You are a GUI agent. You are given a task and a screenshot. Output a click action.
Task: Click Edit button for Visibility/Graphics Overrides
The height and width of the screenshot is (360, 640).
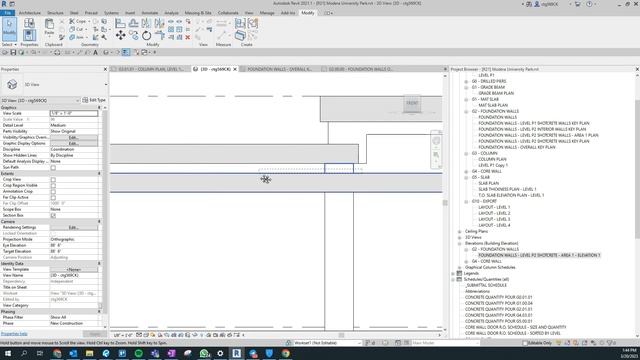pyautogui.click(x=73, y=138)
